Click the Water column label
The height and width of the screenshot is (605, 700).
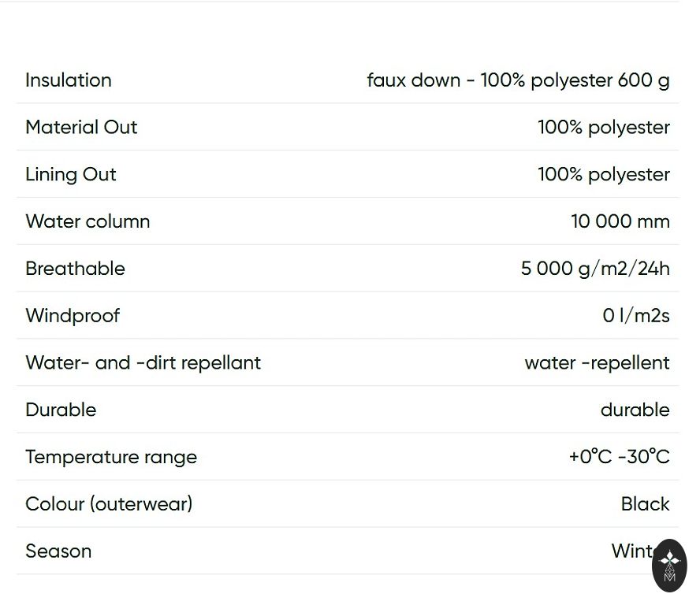coord(87,221)
